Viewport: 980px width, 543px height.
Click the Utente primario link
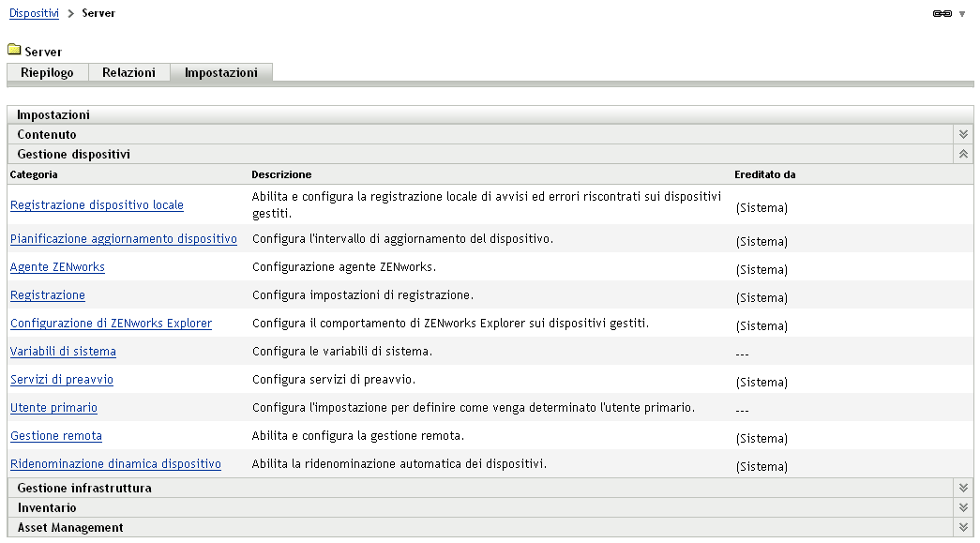coord(53,408)
